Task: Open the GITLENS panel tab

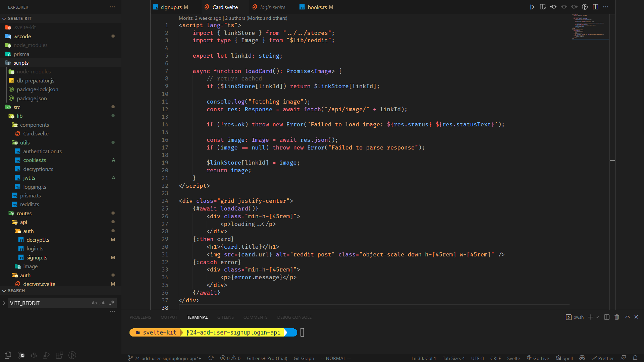Action: [225, 317]
